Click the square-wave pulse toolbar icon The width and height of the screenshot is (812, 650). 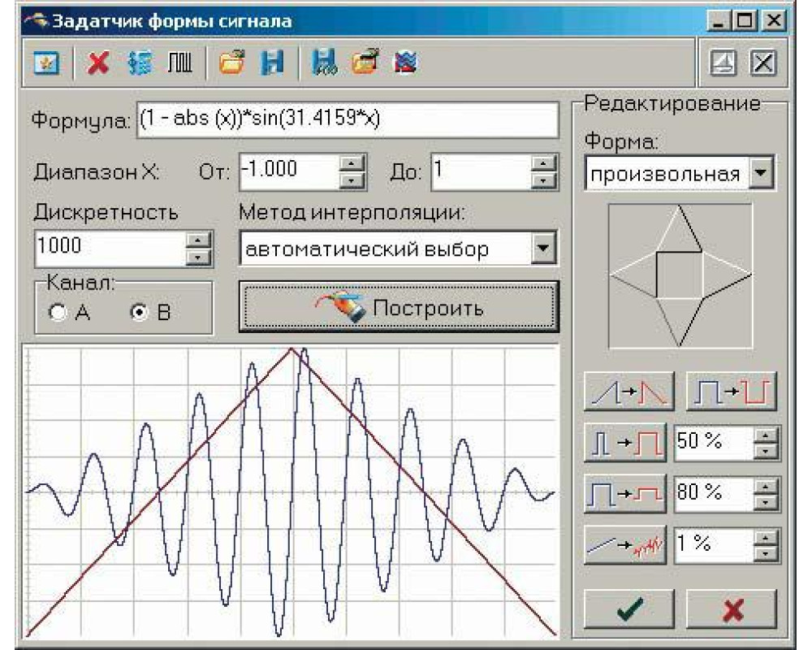[x=179, y=63]
